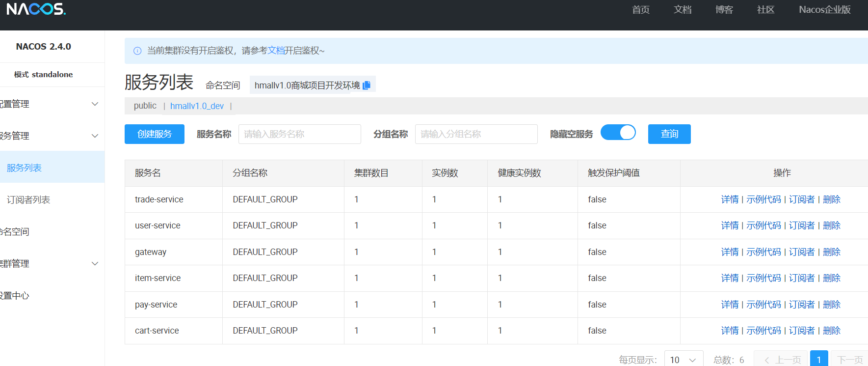Click 删除 for trade-service
Image resolution: width=868 pixels, height=366 pixels.
tap(832, 199)
